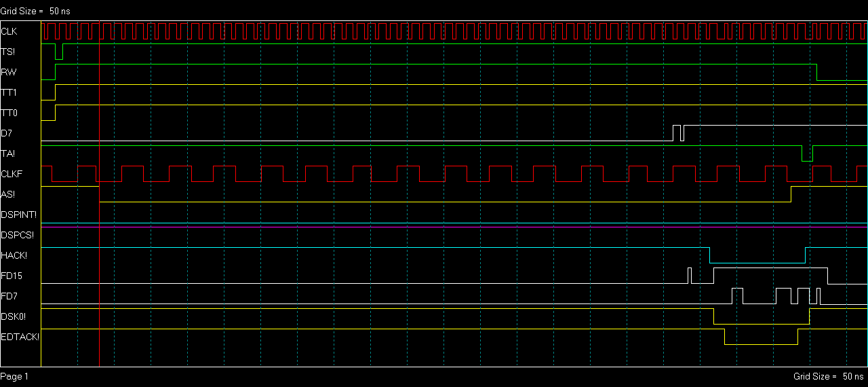Click the low pulse on HACK! waveform
Image resolution: width=868 pixels, height=387 pixels.
click(757, 263)
